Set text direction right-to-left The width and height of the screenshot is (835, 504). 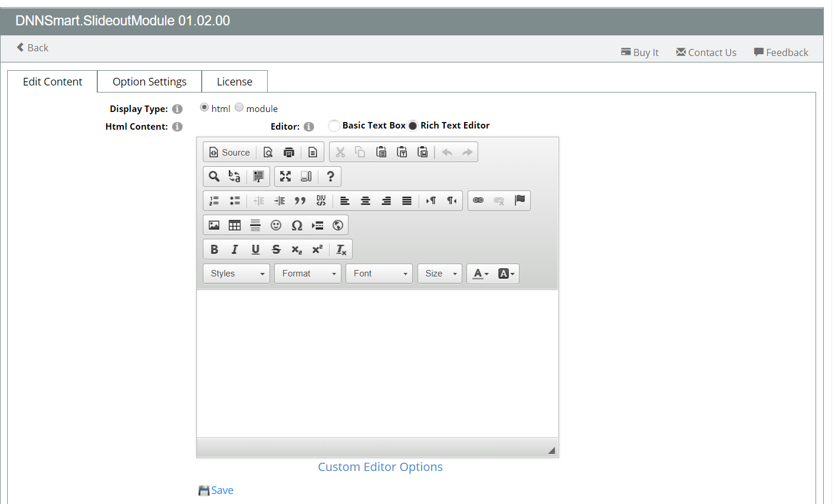pyautogui.click(x=452, y=200)
